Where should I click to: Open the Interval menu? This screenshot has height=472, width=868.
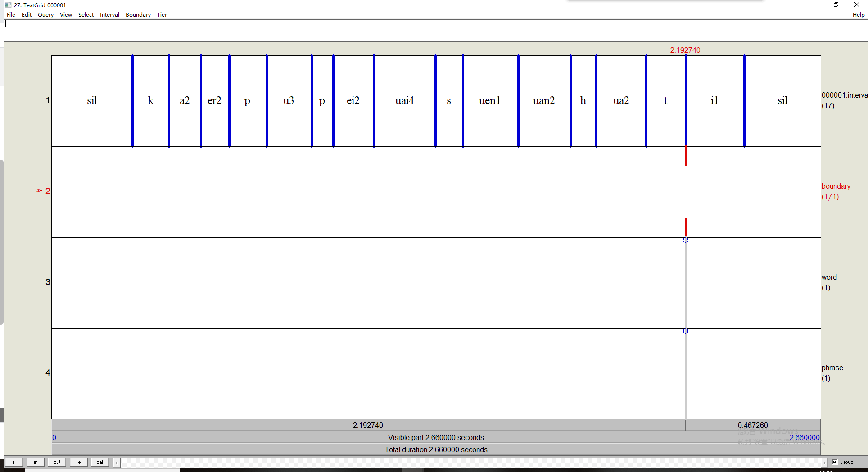[109, 15]
